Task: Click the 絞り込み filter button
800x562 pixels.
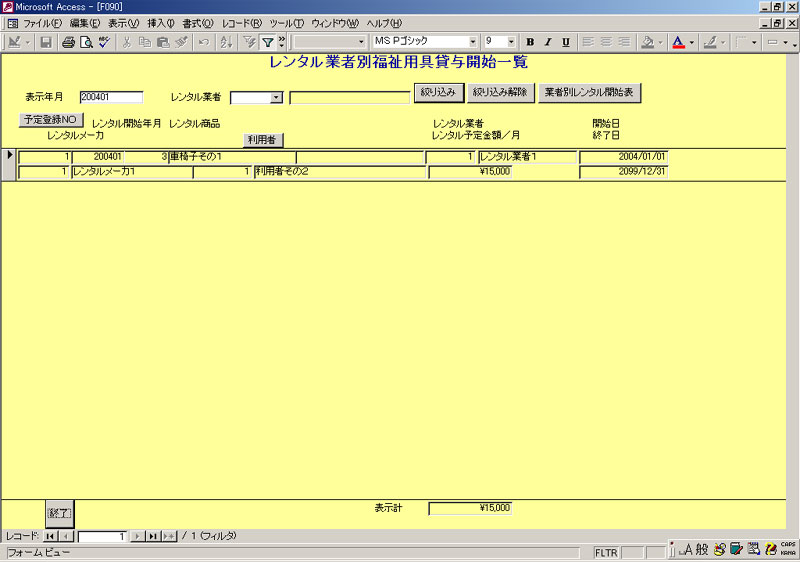Action: (x=438, y=93)
